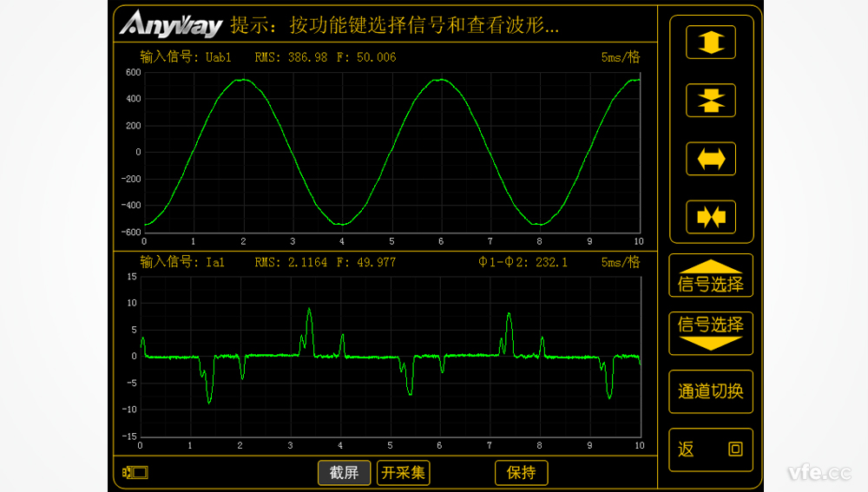Toggle the 保持 hold button

(x=521, y=473)
